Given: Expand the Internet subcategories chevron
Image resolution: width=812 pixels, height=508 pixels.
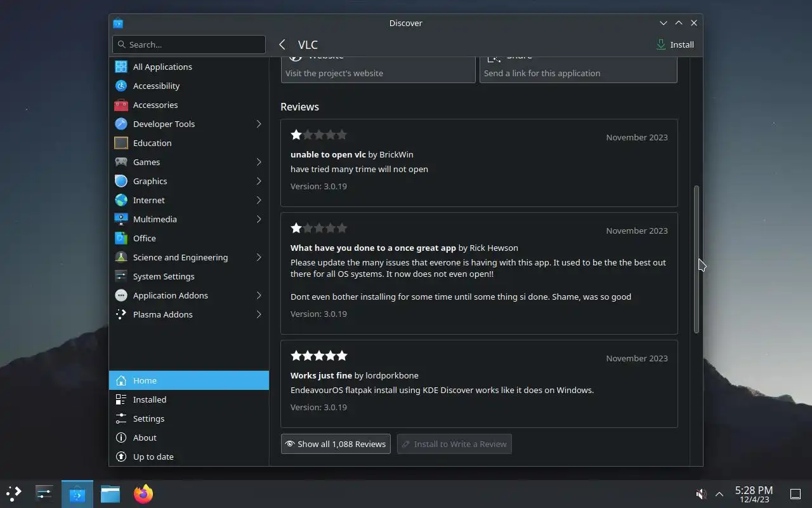Looking at the screenshot, I should tap(259, 200).
